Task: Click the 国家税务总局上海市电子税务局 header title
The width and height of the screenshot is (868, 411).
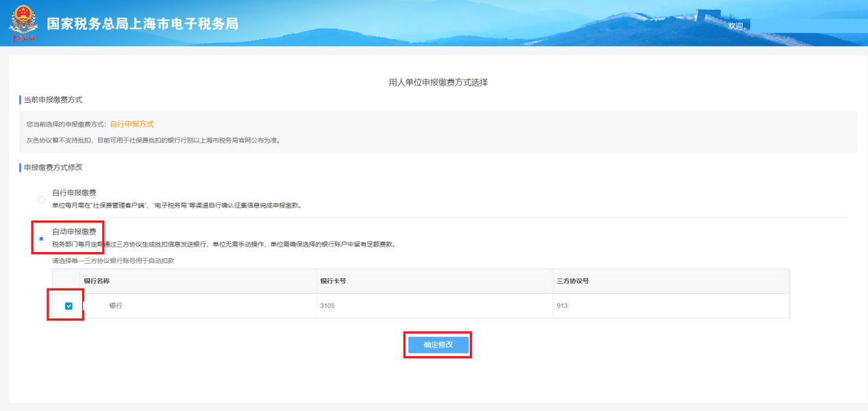Action: (x=142, y=24)
